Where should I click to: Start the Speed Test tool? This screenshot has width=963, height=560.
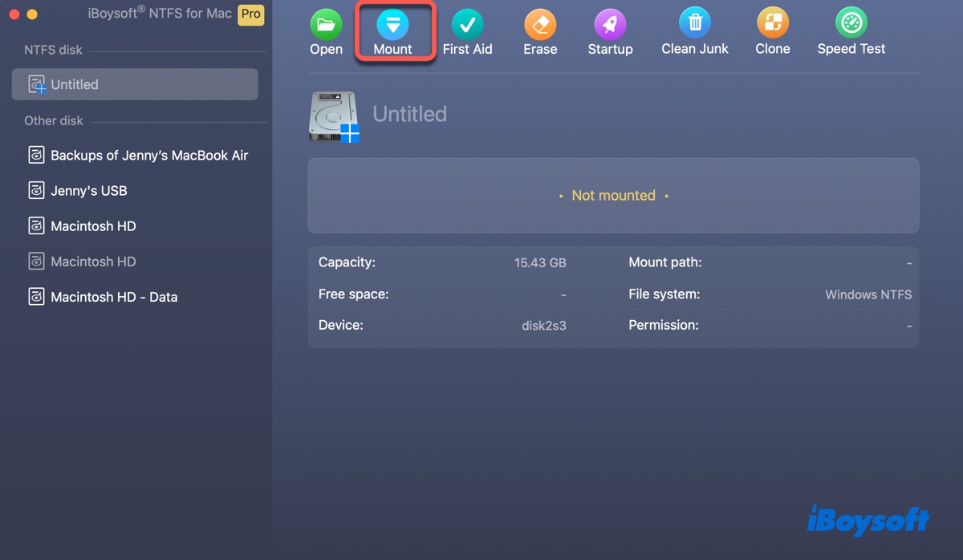[851, 24]
